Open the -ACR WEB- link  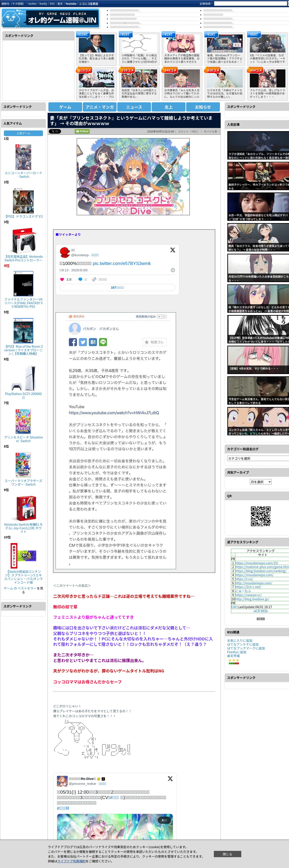click(x=260, y=611)
